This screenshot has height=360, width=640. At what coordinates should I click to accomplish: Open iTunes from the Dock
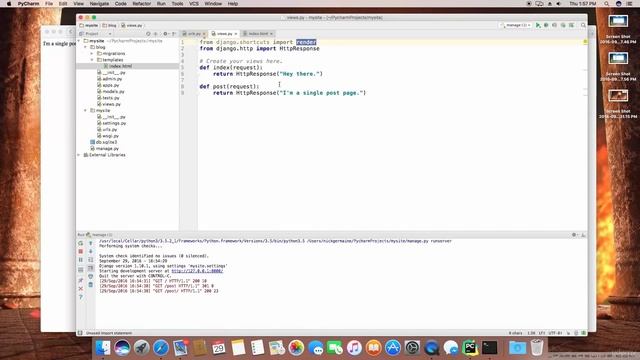point(354,348)
